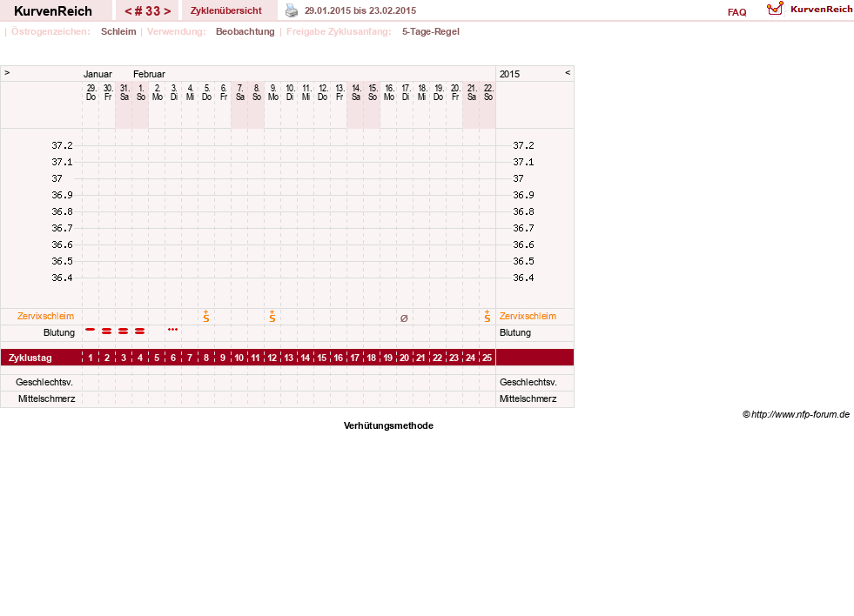Click the #33 cycle number

[x=148, y=11]
